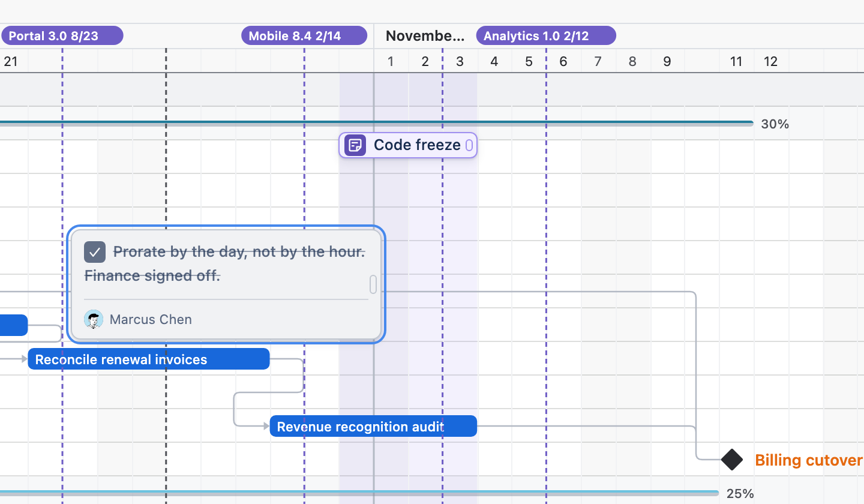
Task: Click the Code freeze note resize handle
Action: pyautogui.click(x=469, y=145)
